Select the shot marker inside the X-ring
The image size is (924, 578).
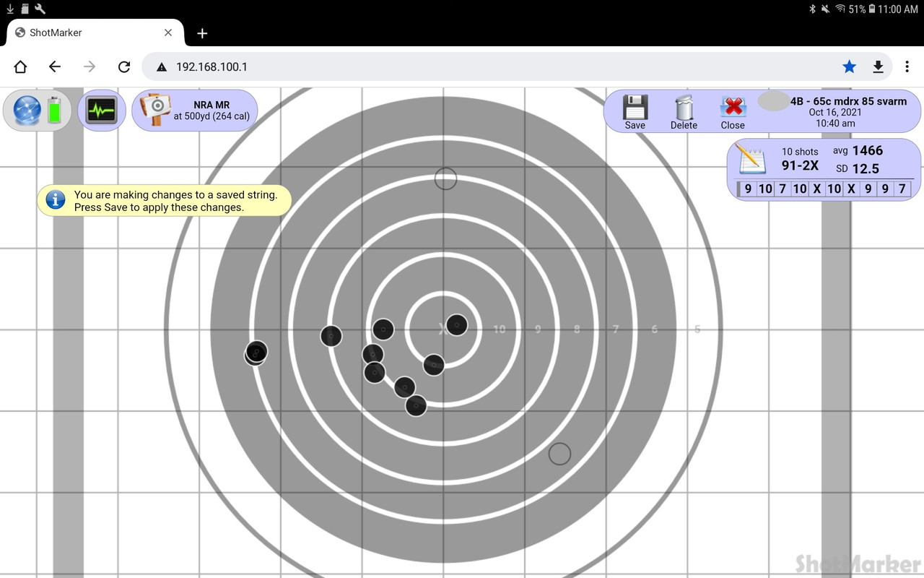[456, 326]
